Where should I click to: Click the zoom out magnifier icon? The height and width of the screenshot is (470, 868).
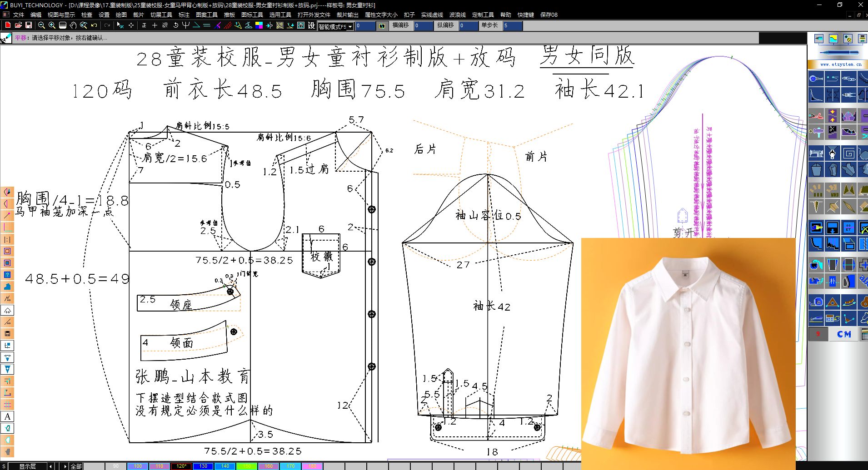[x=41, y=25]
